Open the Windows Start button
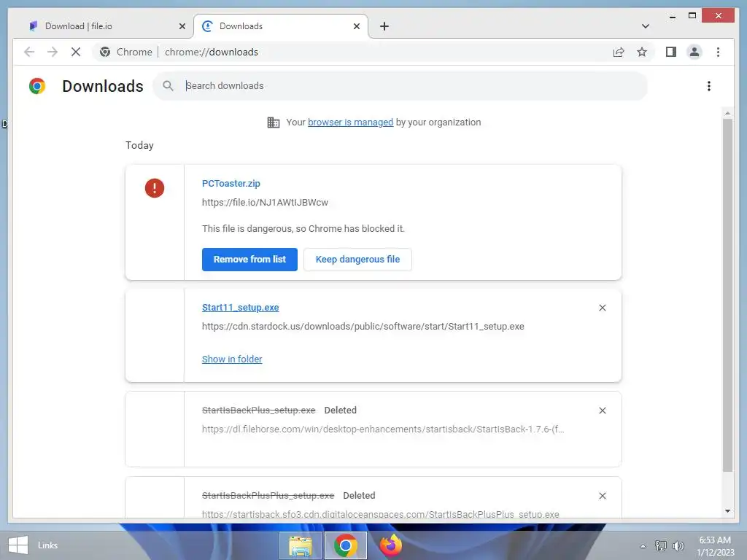Screen dimensions: 747x560 tap(18, 545)
